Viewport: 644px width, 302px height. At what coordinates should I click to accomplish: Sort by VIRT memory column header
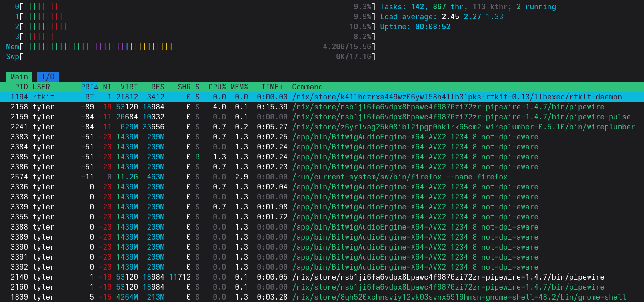[129, 87]
